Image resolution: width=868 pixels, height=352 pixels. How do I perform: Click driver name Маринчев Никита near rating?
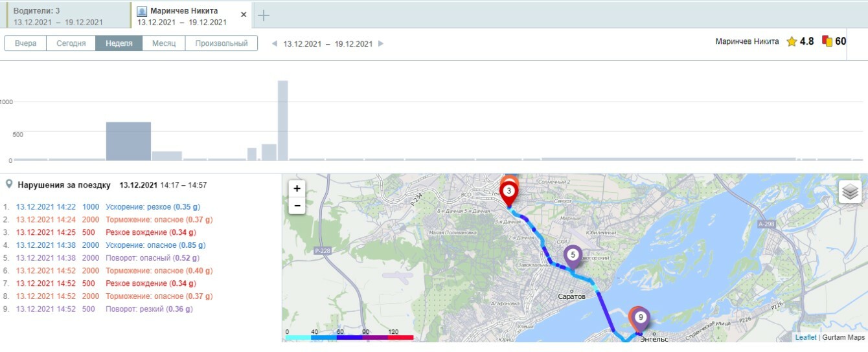pos(747,41)
